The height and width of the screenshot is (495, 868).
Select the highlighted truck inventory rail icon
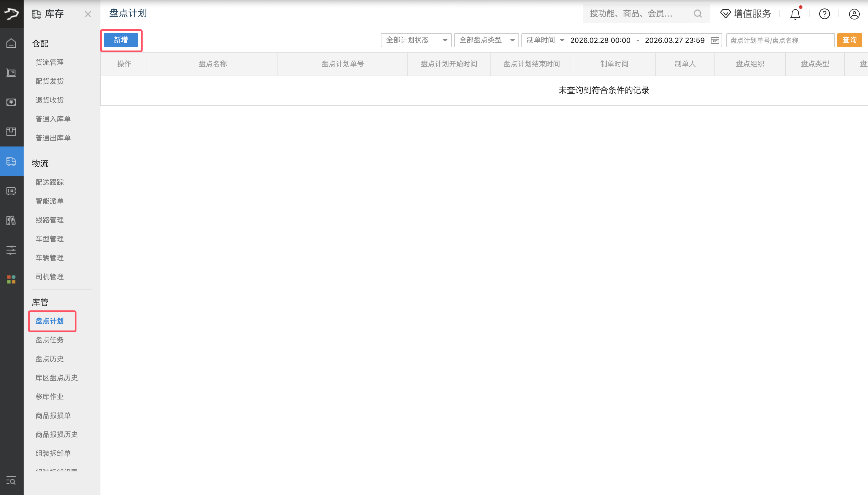(11, 161)
